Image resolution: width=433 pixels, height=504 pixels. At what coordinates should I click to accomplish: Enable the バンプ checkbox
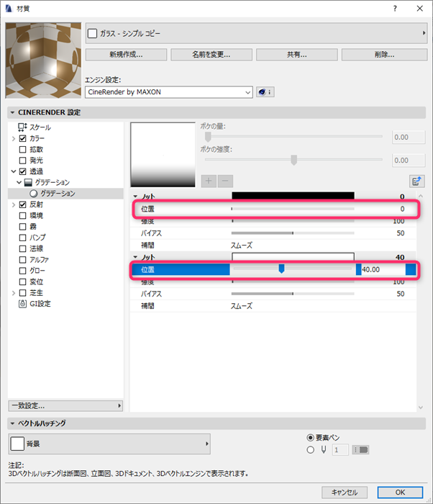(x=22, y=238)
